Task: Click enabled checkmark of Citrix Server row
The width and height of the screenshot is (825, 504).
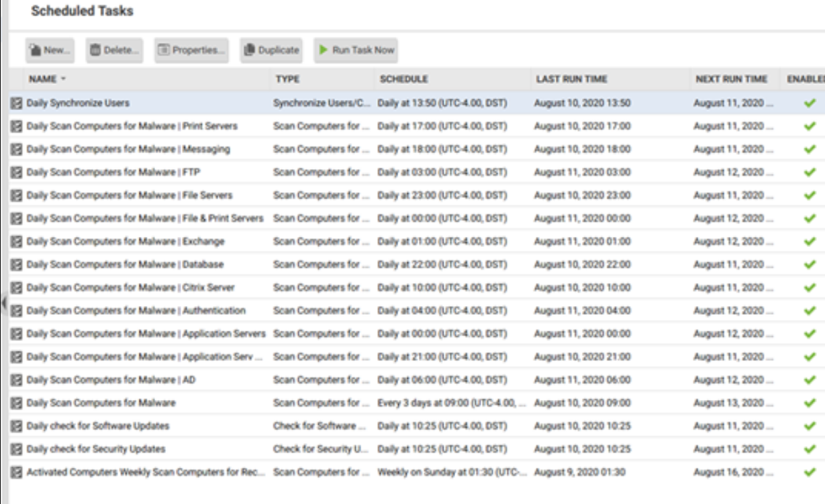Action: coord(810,287)
